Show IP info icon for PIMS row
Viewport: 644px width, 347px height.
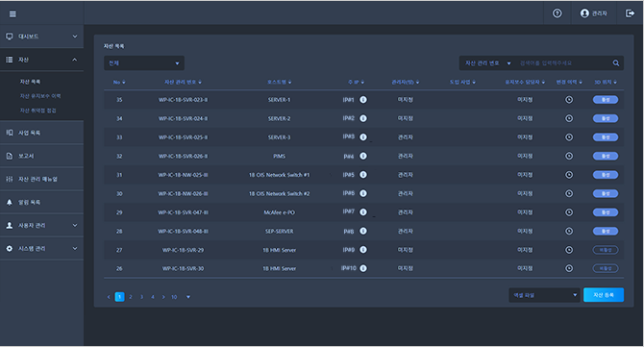[x=363, y=156]
